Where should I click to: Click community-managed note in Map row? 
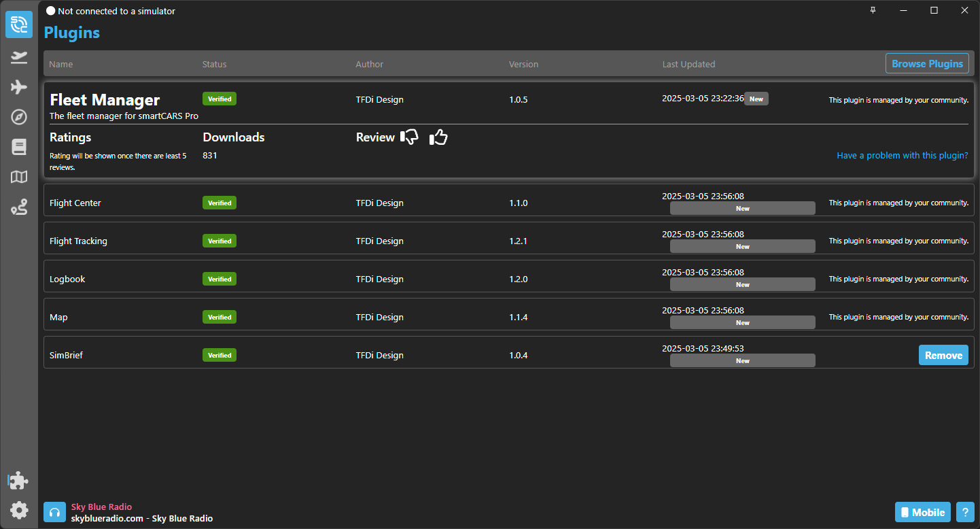point(898,317)
